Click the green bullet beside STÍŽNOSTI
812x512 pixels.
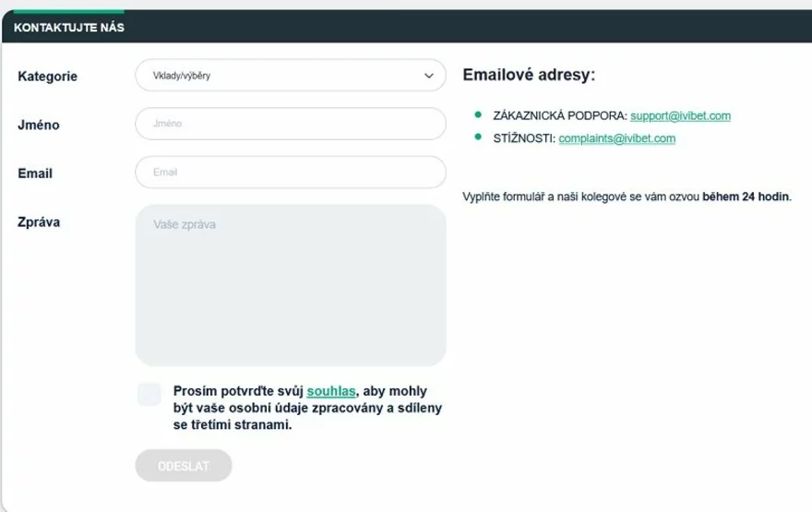478,137
